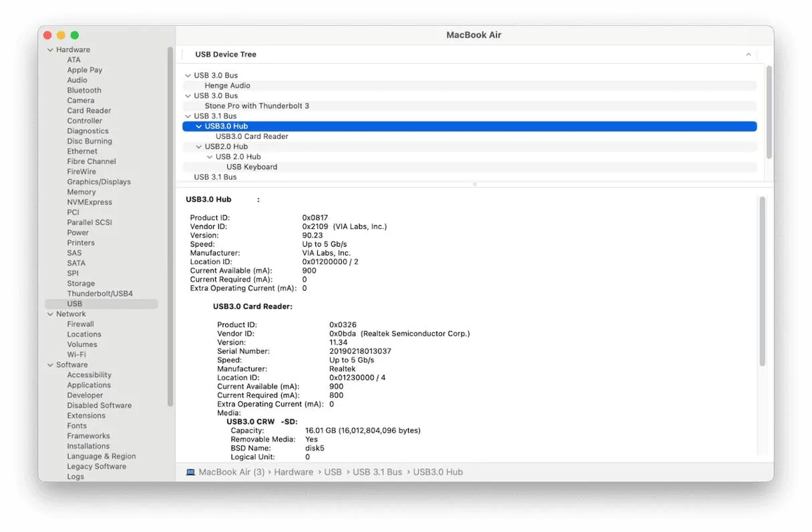Select PCI in the sidebar
Viewport: 812px width, 532px height.
click(x=73, y=212)
